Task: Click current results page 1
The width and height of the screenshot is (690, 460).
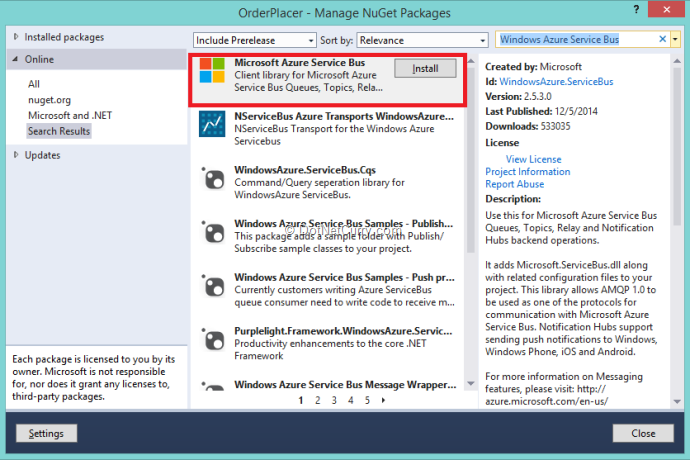Action: pos(301,400)
